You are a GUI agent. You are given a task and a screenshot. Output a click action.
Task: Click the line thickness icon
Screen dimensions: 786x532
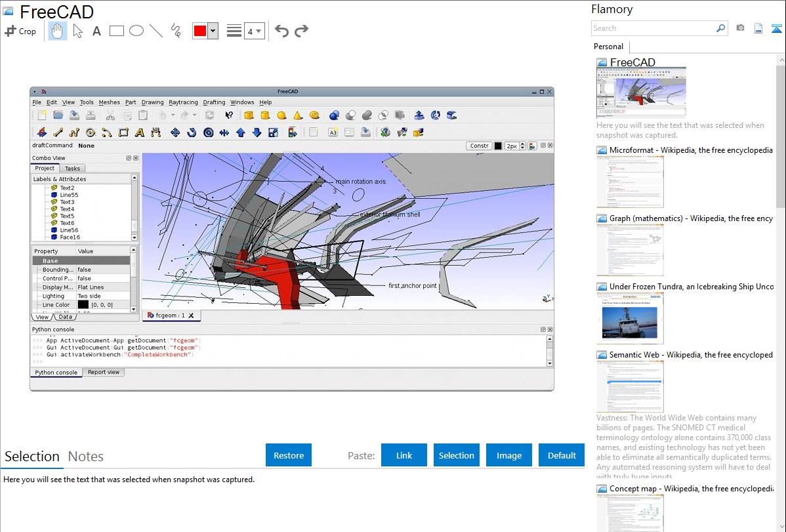(234, 31)
